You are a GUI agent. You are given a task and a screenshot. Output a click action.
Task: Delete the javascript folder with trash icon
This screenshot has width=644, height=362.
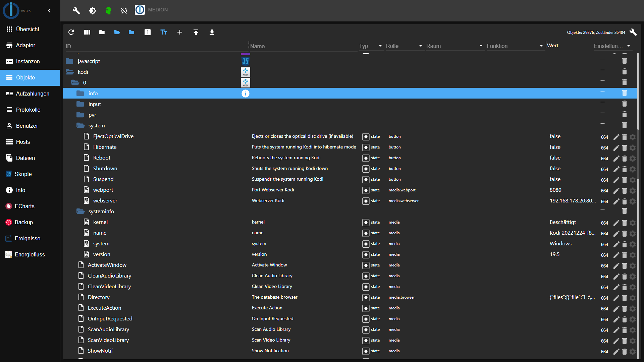[x=625, y=61]
